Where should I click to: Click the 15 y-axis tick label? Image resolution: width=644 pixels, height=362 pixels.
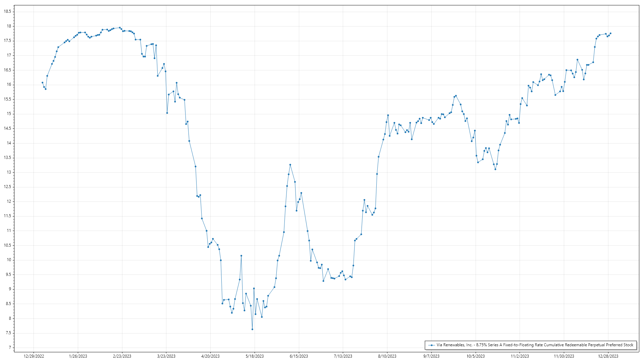point(9,114)
